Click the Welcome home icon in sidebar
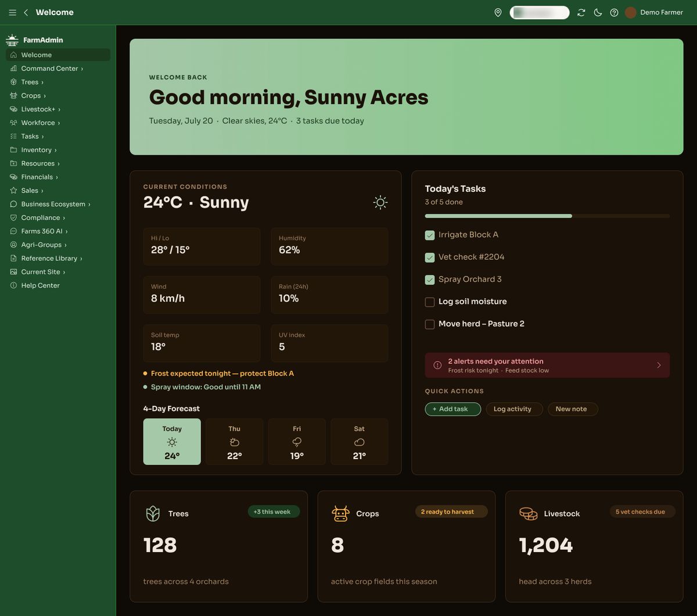The width and height of the screenshot is (697, 616). coord(14,55)
